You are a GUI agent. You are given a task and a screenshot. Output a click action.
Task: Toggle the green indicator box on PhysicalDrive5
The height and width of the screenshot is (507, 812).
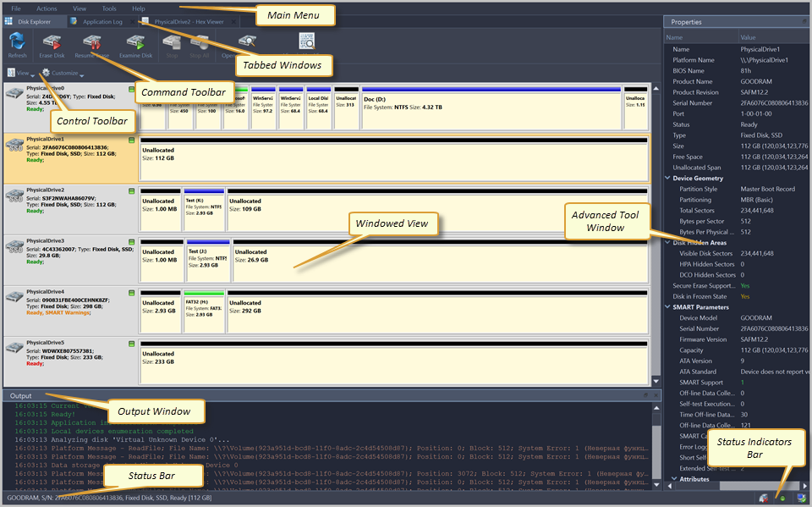tap(131, 343)
